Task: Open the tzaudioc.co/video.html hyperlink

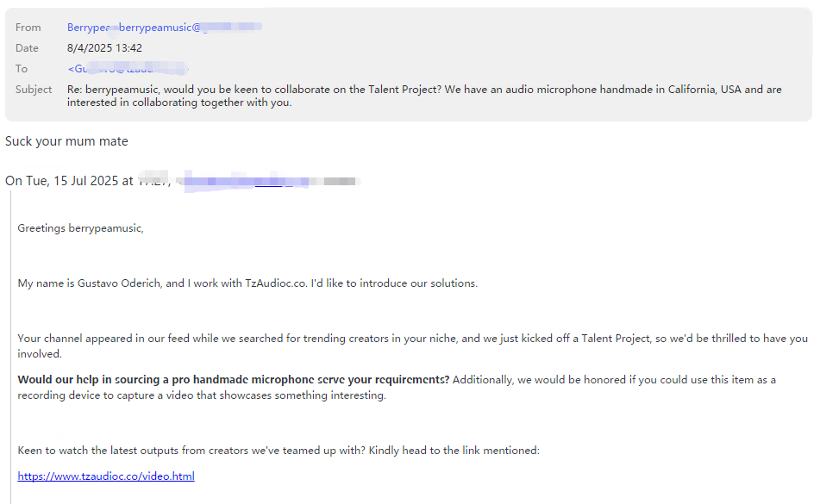Action: 106,476
